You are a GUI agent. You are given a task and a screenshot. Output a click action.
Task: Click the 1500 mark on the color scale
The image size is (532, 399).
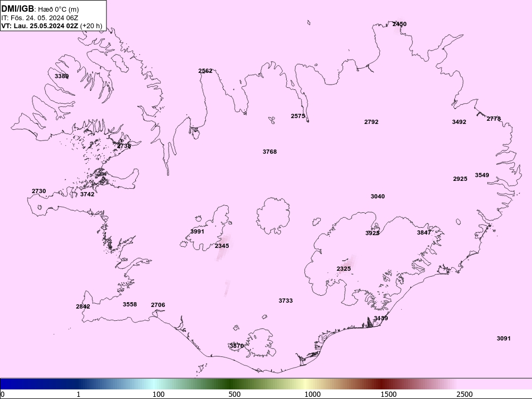click(388, 394)
